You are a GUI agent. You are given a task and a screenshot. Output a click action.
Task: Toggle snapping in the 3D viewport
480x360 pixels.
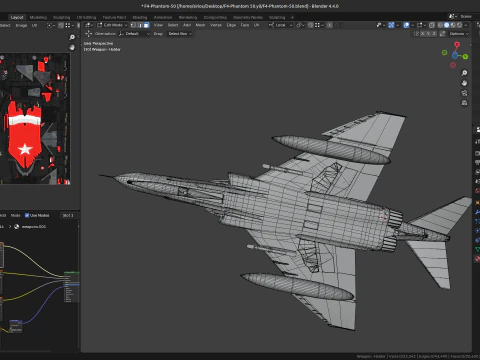pyautogui.click(x=310, y=25)
